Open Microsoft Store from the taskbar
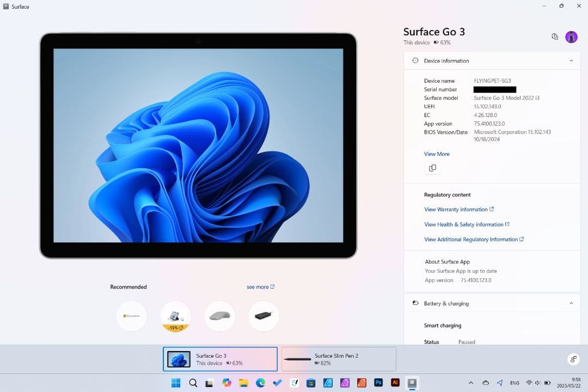 coord(311,383)
